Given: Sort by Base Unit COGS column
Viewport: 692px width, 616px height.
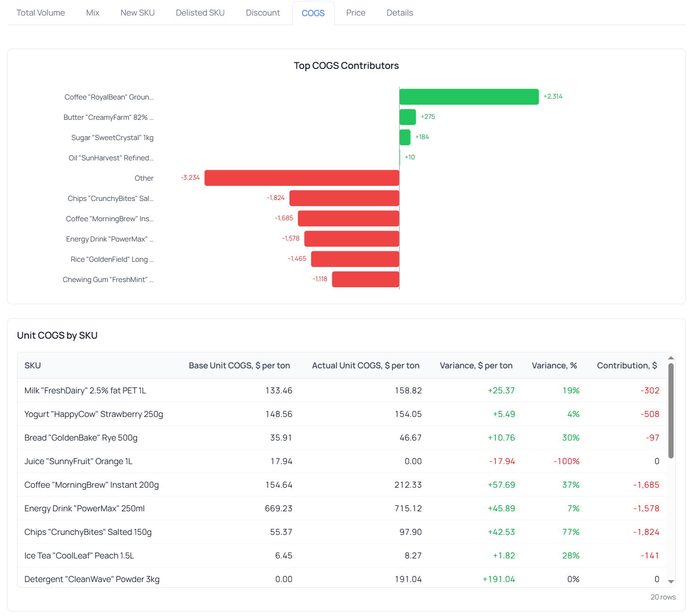Looking at the screenshot, I should (239, 366).
